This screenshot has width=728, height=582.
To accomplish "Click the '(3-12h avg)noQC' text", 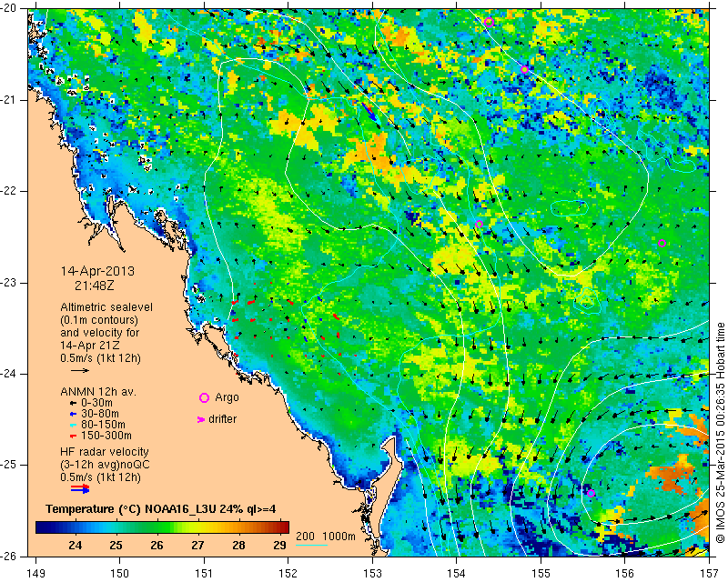I will tap(105, 465).
